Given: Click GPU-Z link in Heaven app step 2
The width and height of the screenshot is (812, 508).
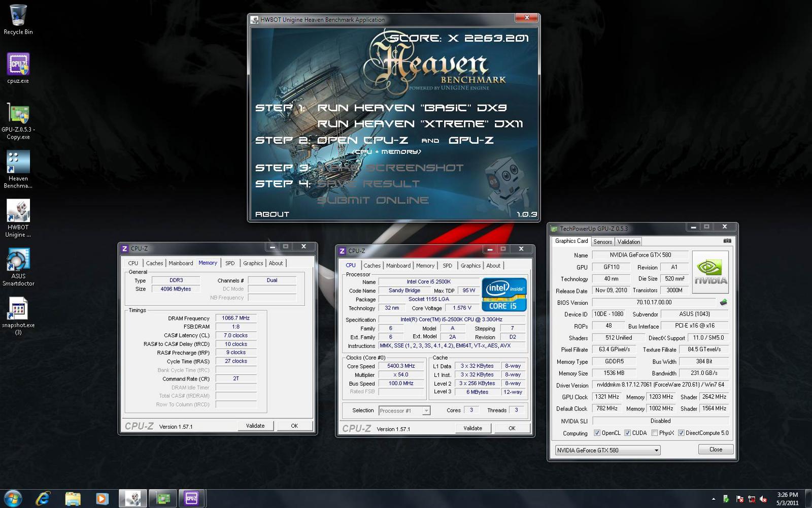Looking at the screenshot, I should click(x=471, y=140).
